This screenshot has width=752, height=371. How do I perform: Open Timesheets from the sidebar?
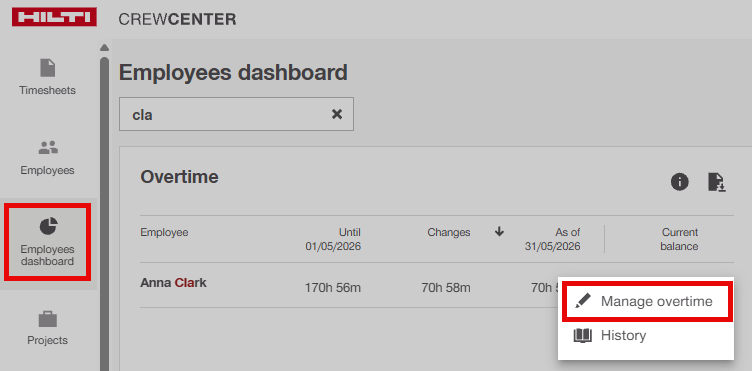point(47,77)
